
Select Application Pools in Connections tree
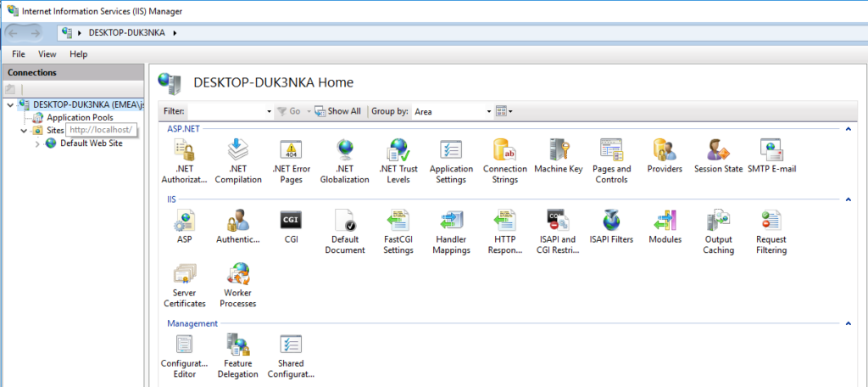click(79, 117)
